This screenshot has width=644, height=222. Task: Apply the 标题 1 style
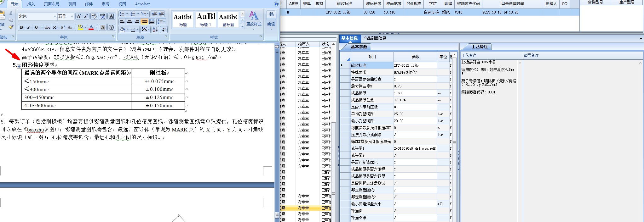pos(205,19)
